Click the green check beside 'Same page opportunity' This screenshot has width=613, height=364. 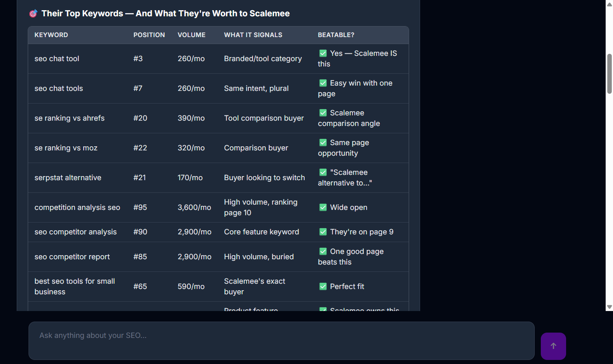tap(323, 143)
